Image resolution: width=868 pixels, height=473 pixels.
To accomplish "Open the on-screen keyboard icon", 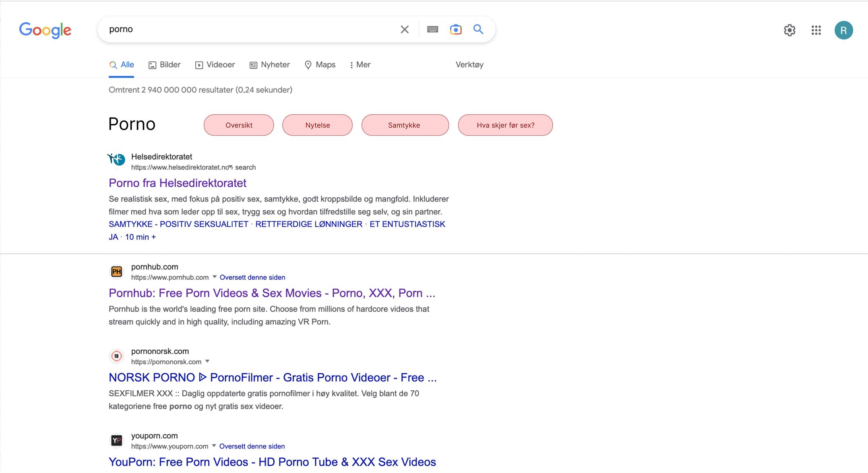I will (x=432, y=29).
